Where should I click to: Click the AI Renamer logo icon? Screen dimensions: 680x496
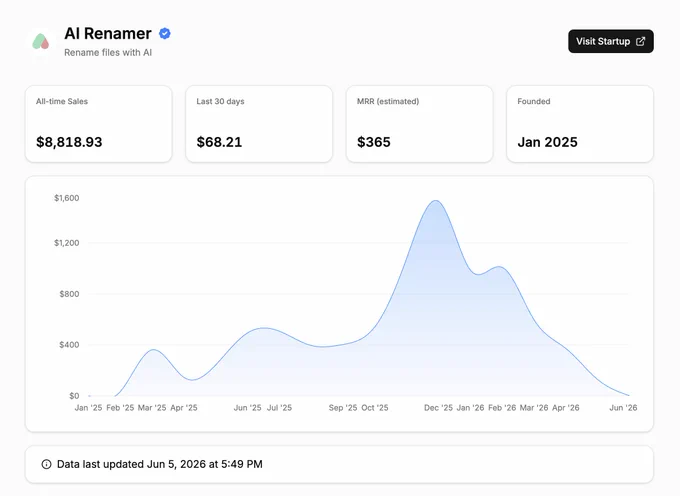point(41,42)
